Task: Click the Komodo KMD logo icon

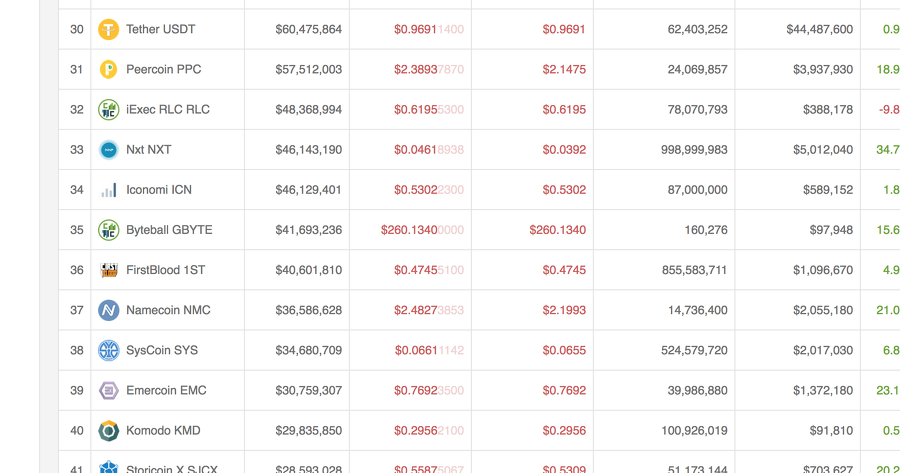Action: (108, 431)
